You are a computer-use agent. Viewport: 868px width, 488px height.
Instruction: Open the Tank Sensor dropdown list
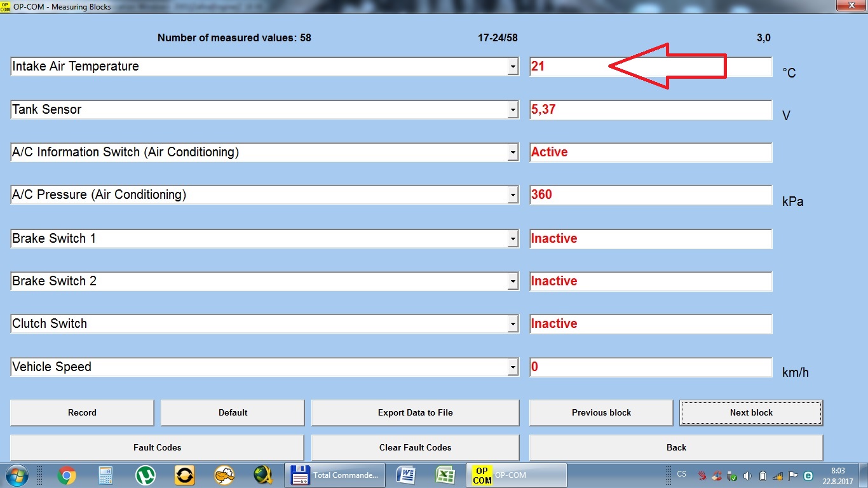click(x=513, y=110)
